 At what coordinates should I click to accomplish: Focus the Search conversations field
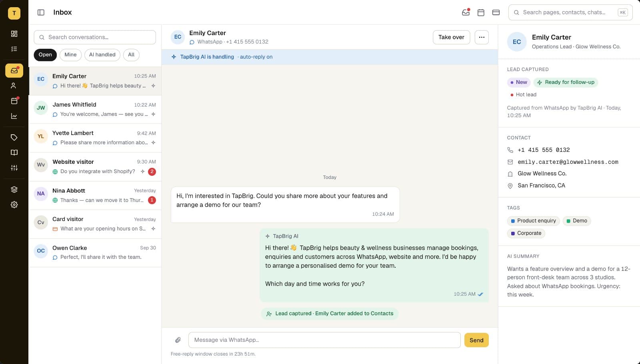pos(95,37)
